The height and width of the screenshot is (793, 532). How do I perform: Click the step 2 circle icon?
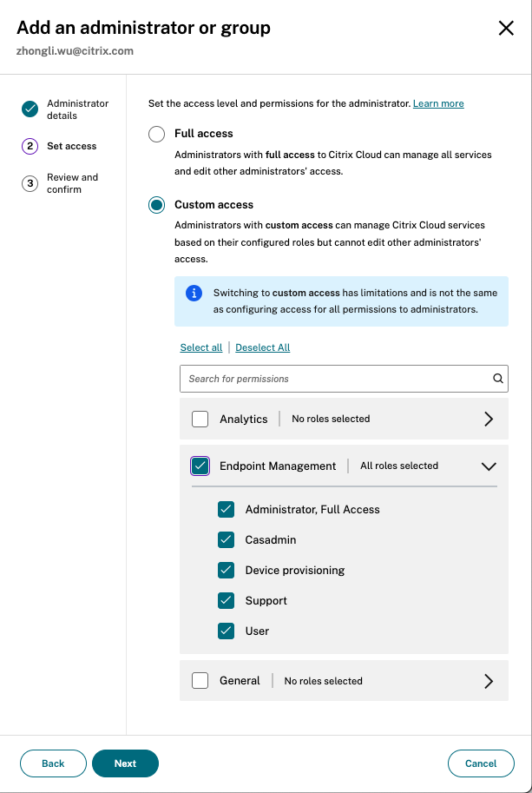[30, 147]
